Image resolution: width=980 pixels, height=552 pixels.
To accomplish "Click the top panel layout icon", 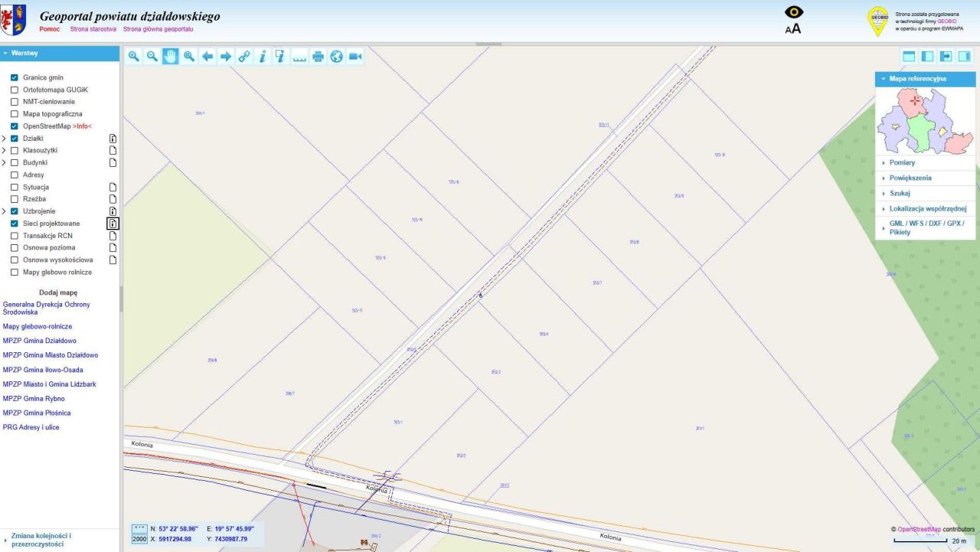I will coord(909,56).
